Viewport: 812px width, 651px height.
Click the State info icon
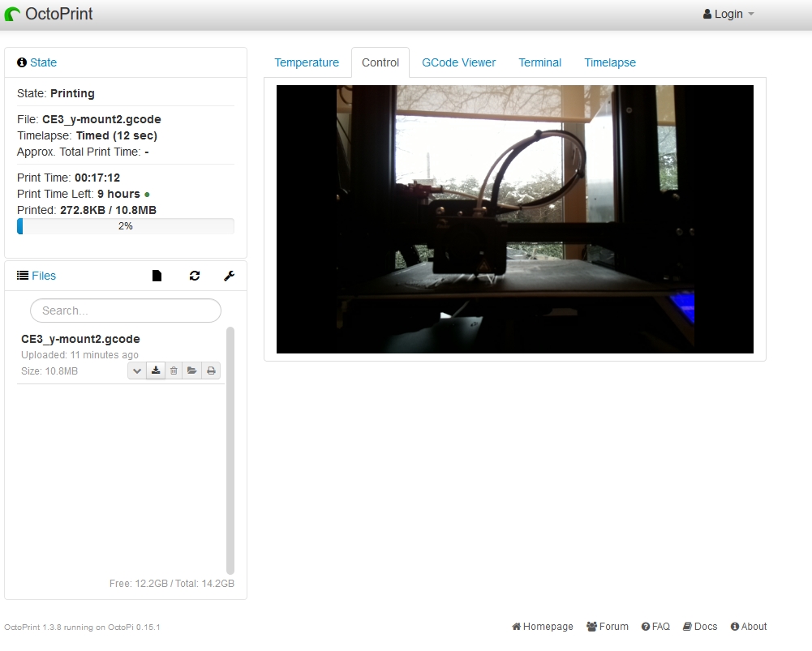[x=22, y=62]
